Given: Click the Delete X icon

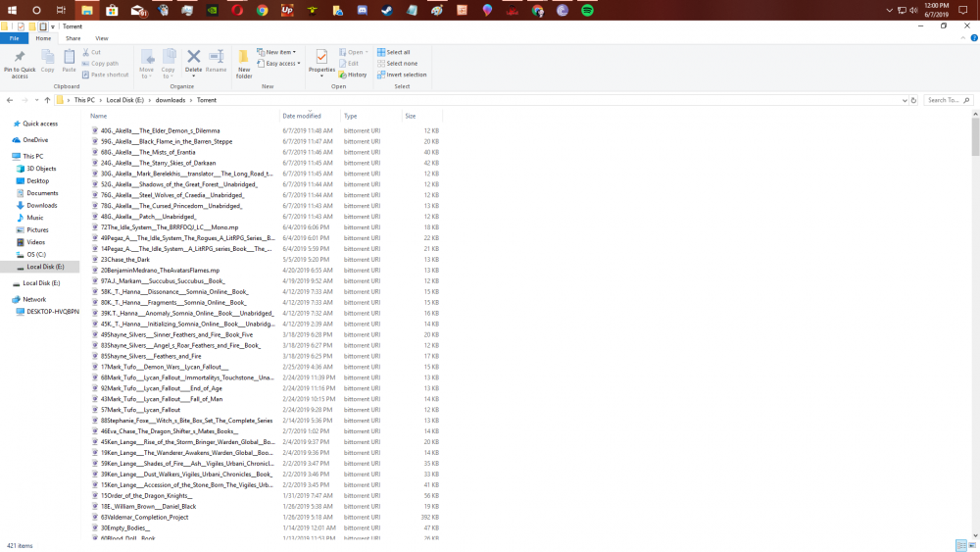Looking at the screenshot, I should tap(194, 57).
